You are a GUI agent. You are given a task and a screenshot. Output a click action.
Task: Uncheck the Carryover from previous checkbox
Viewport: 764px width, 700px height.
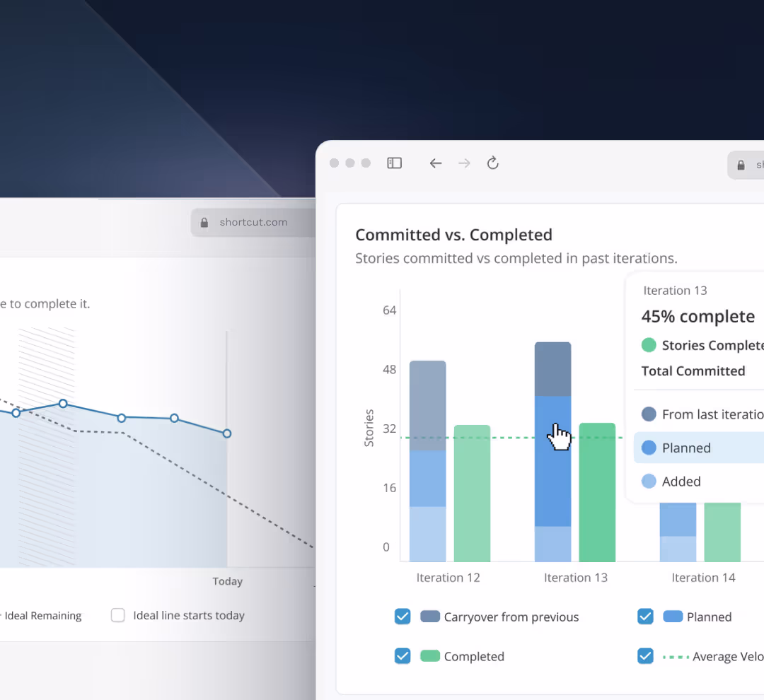(403, 617)
